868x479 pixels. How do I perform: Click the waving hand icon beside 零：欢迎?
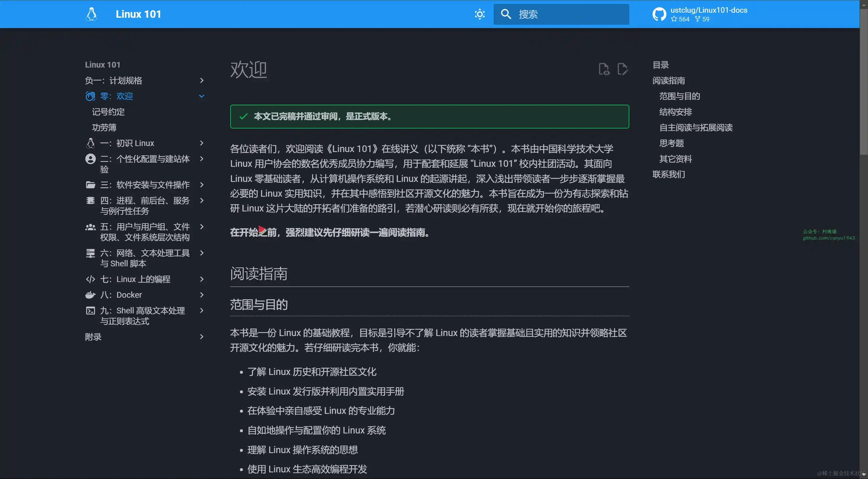(90, 97)
